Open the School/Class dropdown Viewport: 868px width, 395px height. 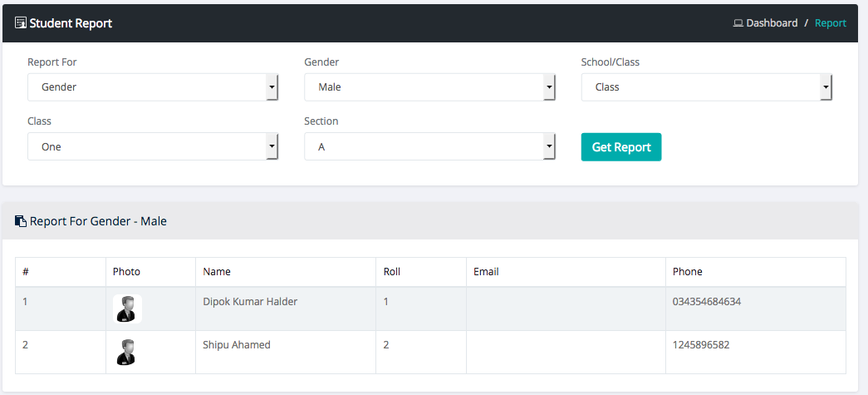[x=706, y=87]
